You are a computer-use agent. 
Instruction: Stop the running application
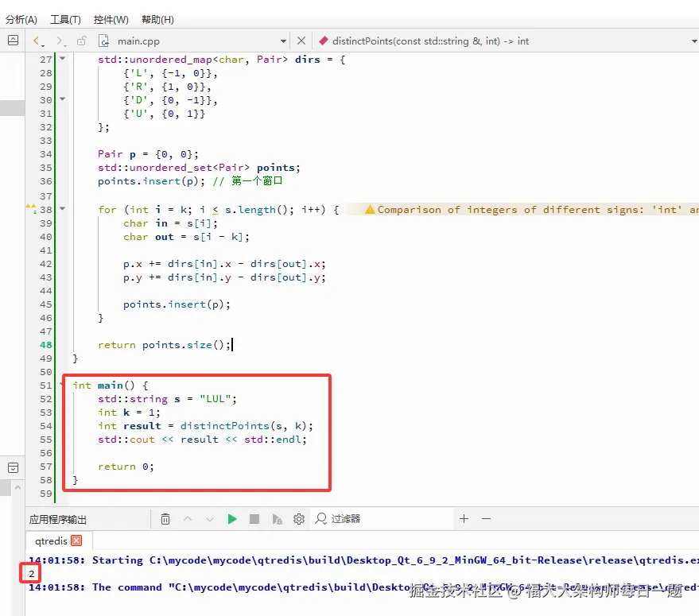click(254, 519)
